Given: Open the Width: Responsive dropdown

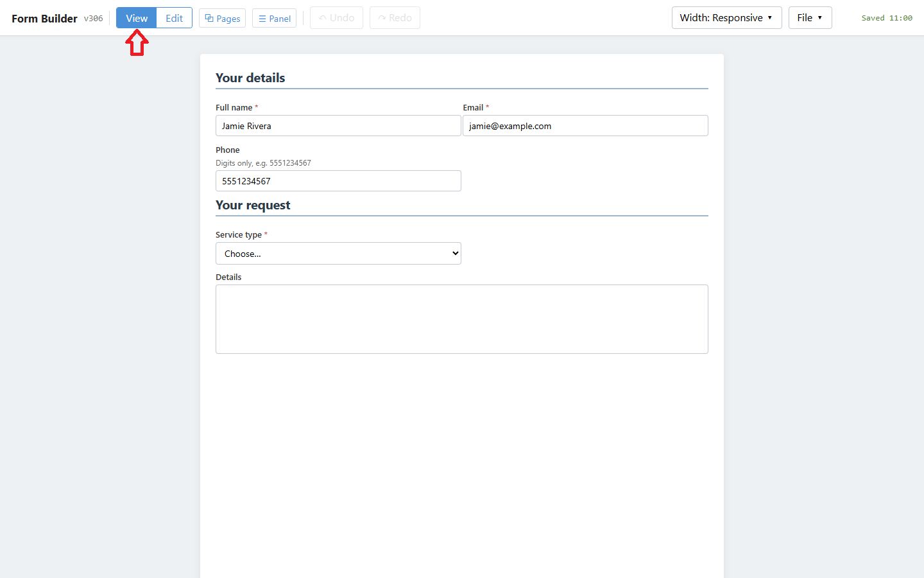Looking at the screenshot, I should [726, 18].
